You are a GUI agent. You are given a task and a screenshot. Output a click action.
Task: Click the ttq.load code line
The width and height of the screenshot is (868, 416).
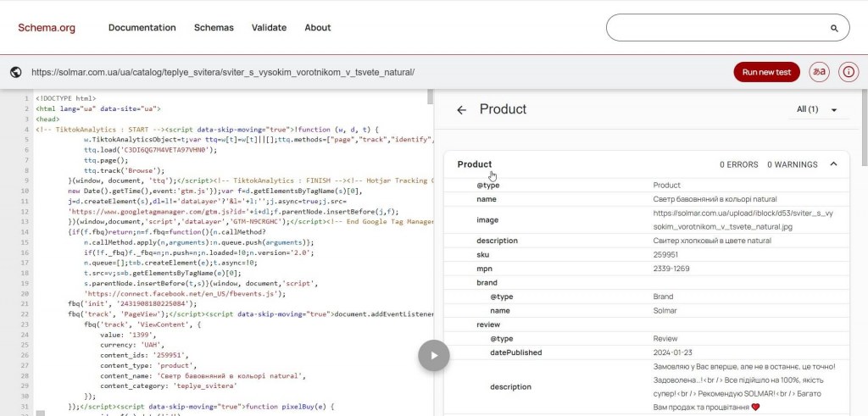click(x=151, y=150)
